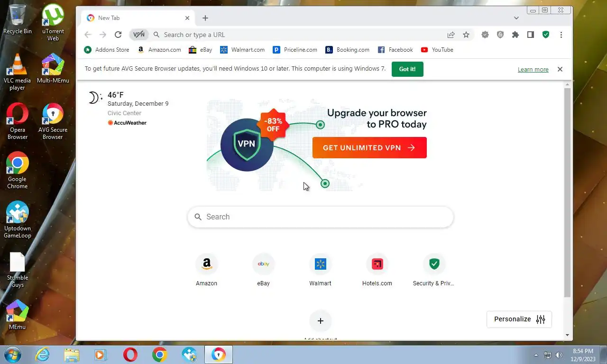The height and width of the screenshot is (364, 607).
Task: Click the Add shortcut plus button
Action: [321, 321]
